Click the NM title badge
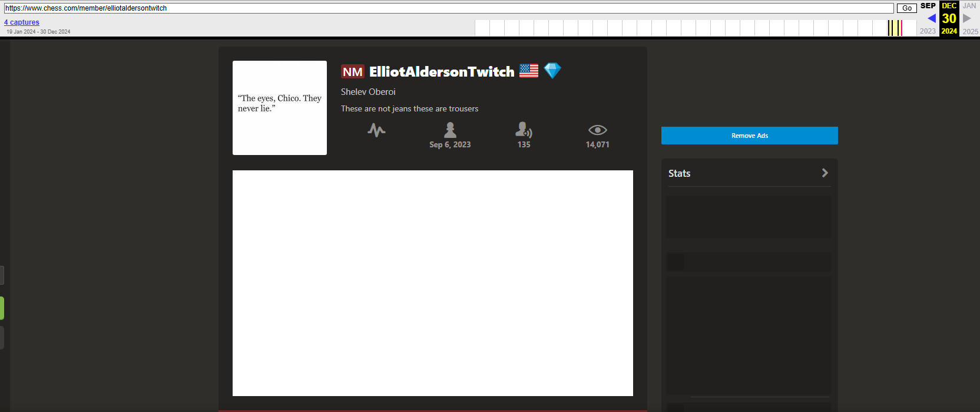 click(353, 72)
